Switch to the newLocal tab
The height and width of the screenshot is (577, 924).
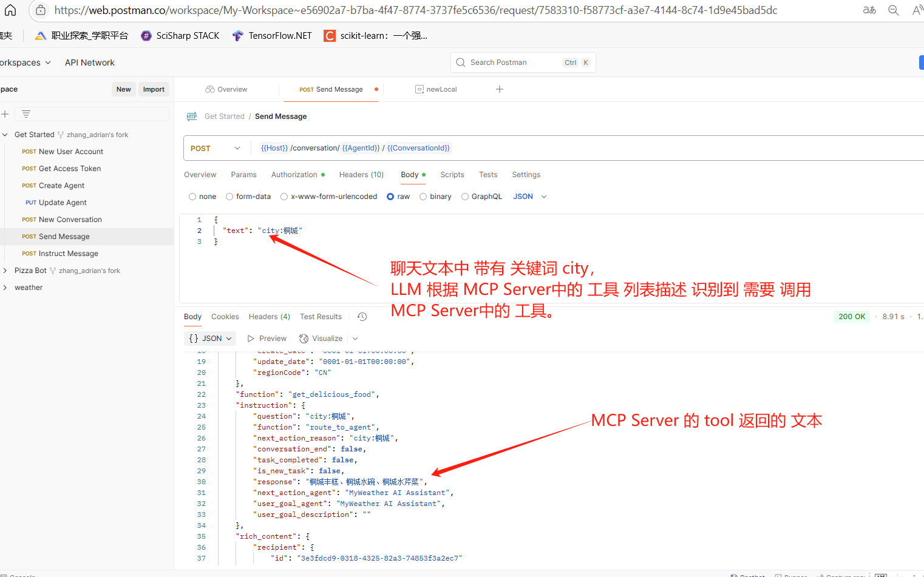coord(436,89)
